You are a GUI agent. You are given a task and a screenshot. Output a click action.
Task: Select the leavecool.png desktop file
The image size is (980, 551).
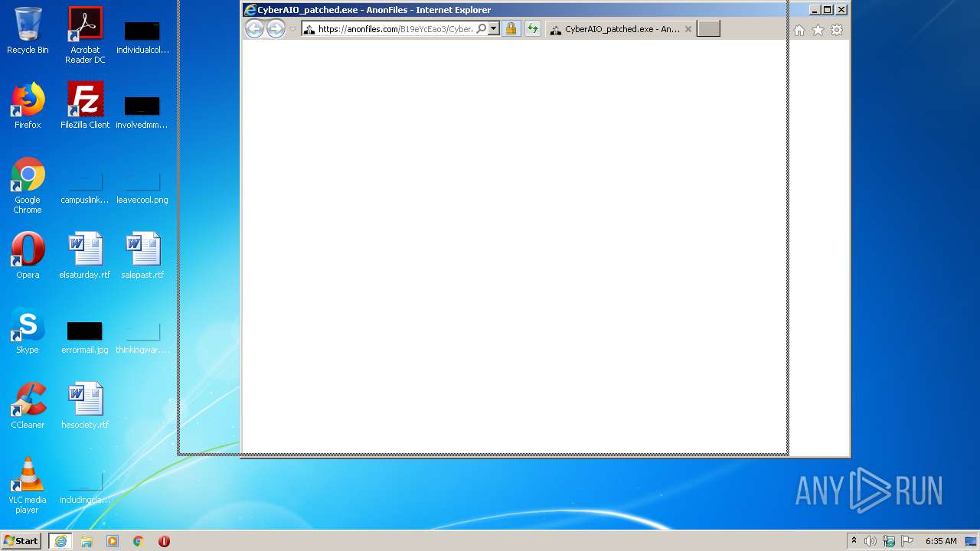click(x=142, y=187)
